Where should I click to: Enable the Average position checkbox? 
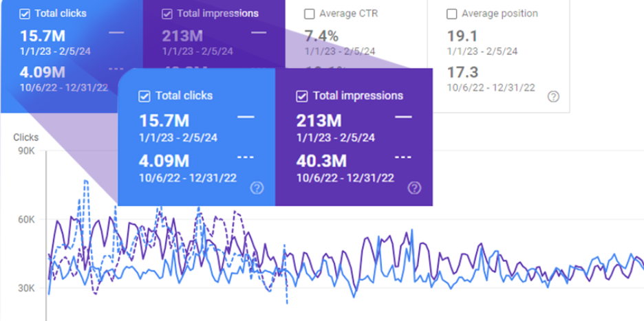click(452, 14)
